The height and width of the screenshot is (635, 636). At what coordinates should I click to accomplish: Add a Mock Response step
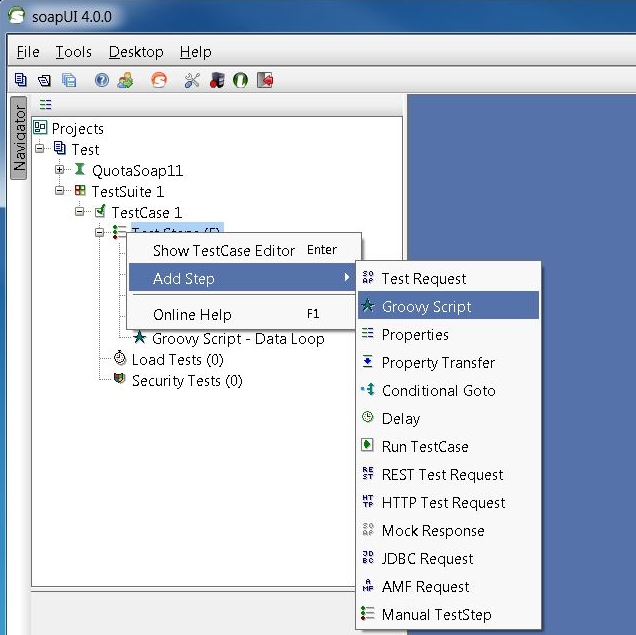(448, 530)
